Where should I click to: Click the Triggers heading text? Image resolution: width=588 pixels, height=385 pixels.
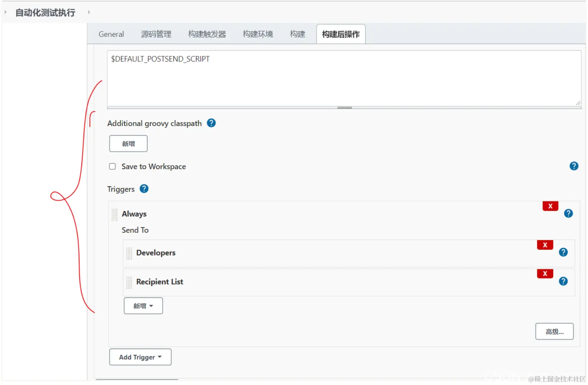121,189
